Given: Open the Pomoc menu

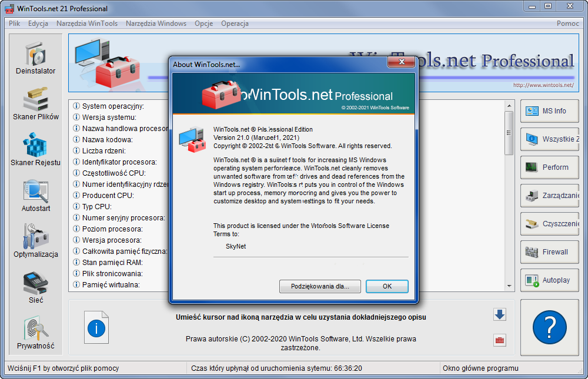Looking at the screenshot, I should pyautogui.click(x=568, y=24).
